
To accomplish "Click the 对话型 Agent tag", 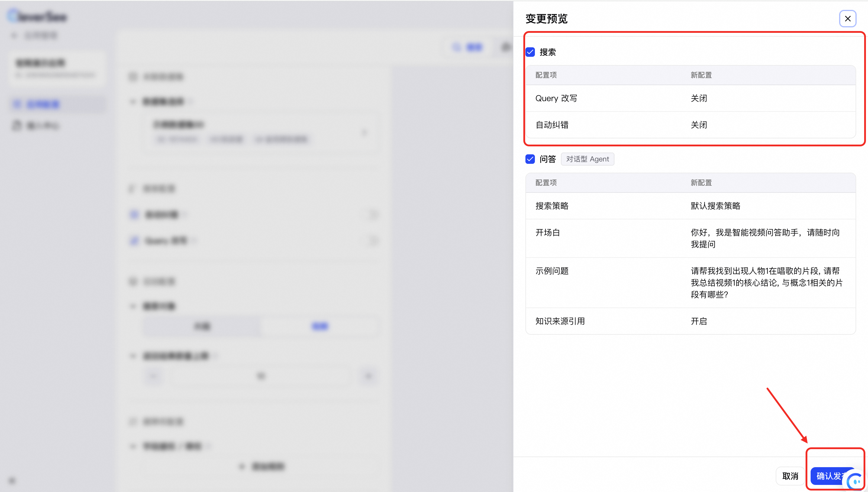I will pos(588,159).
